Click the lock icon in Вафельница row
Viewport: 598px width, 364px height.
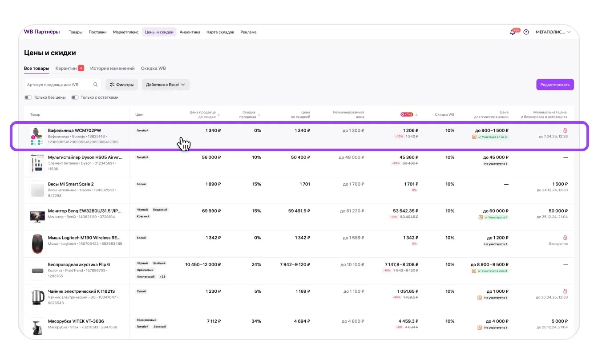(x=565, y=130)
